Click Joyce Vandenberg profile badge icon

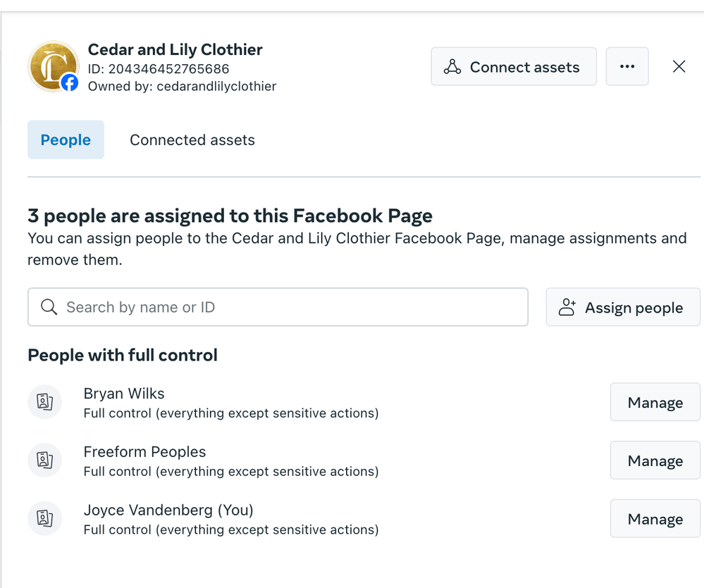[45, 519]
